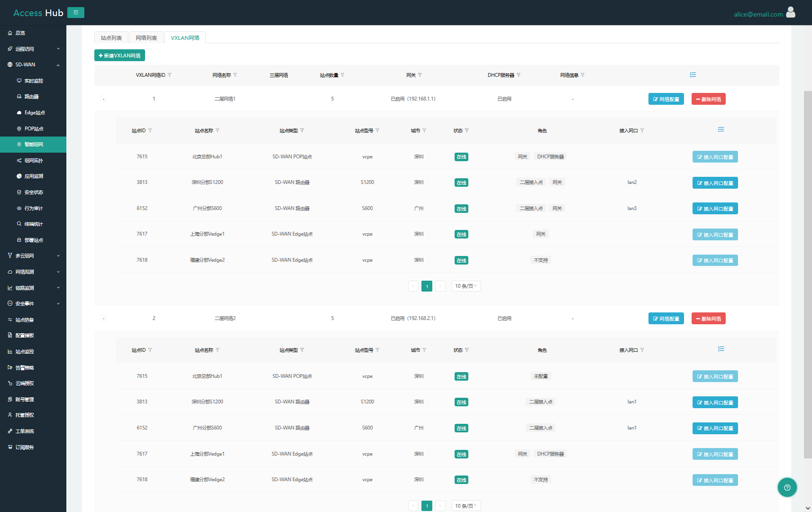Open Edge站点 sidebar entry
This screenshot has height=512, width=812.
click(33, 113)
